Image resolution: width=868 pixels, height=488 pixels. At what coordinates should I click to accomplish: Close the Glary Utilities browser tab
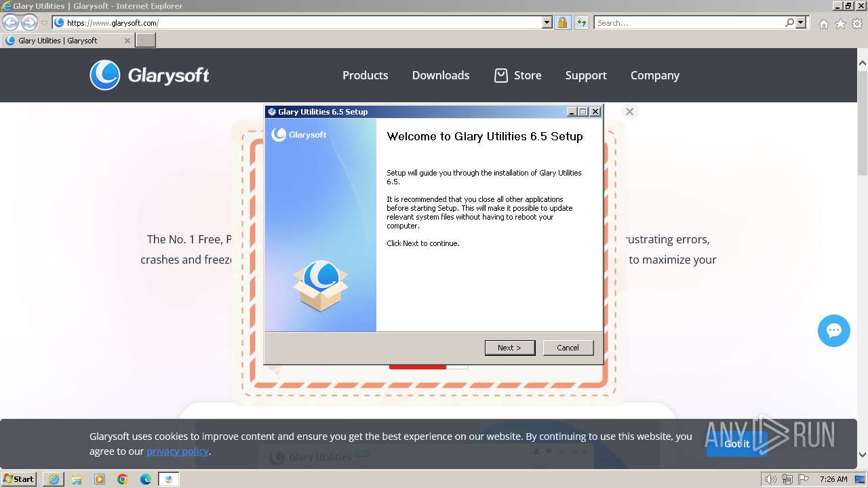tap(127, 41)
